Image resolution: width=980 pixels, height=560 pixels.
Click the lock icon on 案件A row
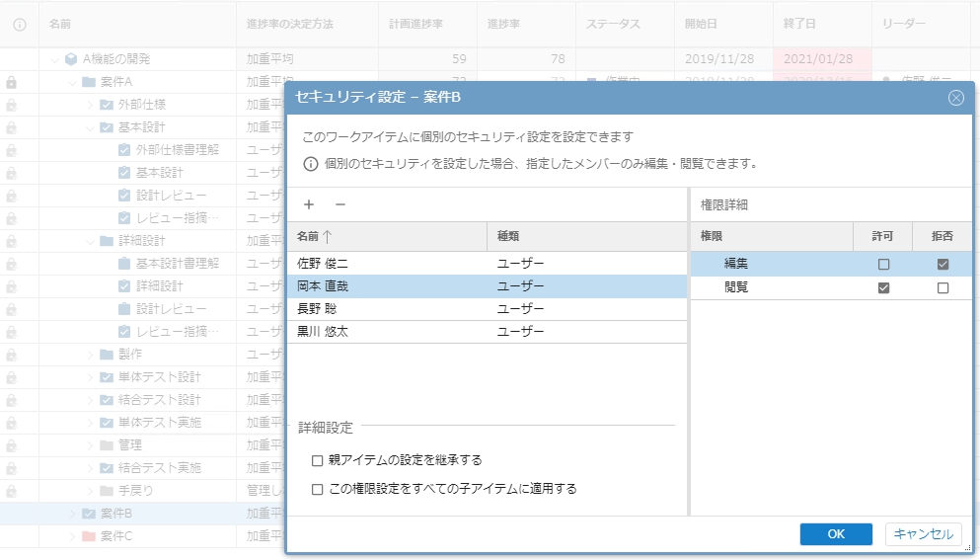tap(12, 82)
